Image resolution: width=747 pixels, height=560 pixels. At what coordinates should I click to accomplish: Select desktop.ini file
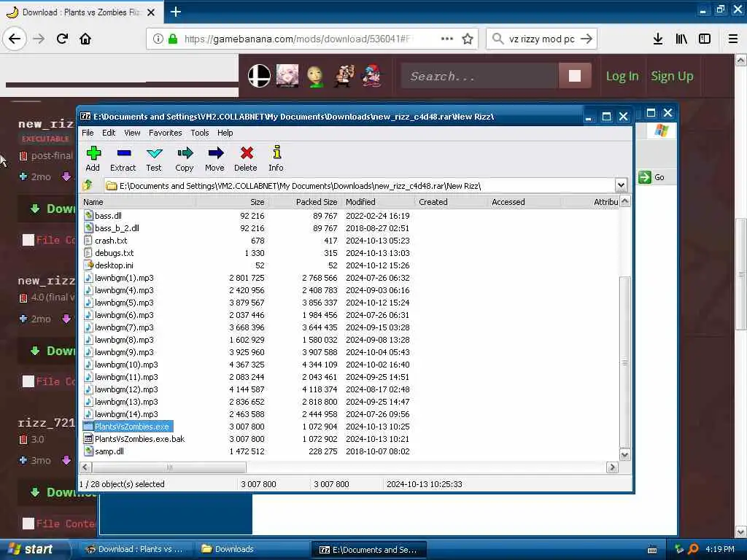[x=114, y=265]
